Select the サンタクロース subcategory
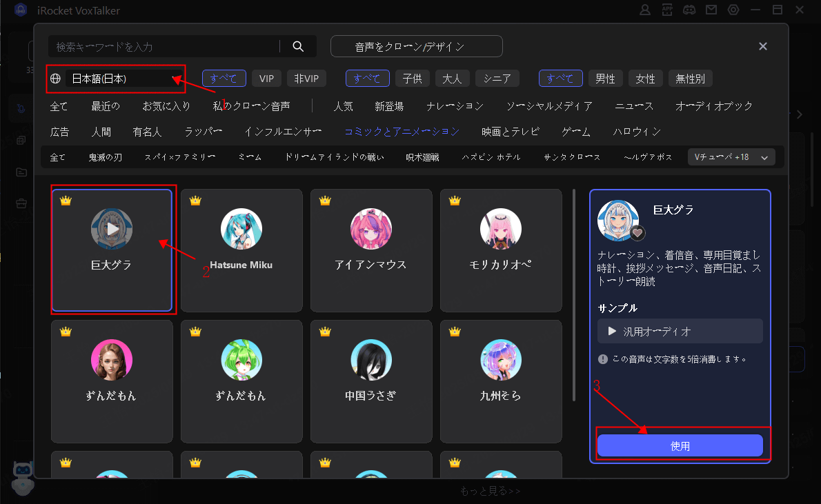 [572, 157]
